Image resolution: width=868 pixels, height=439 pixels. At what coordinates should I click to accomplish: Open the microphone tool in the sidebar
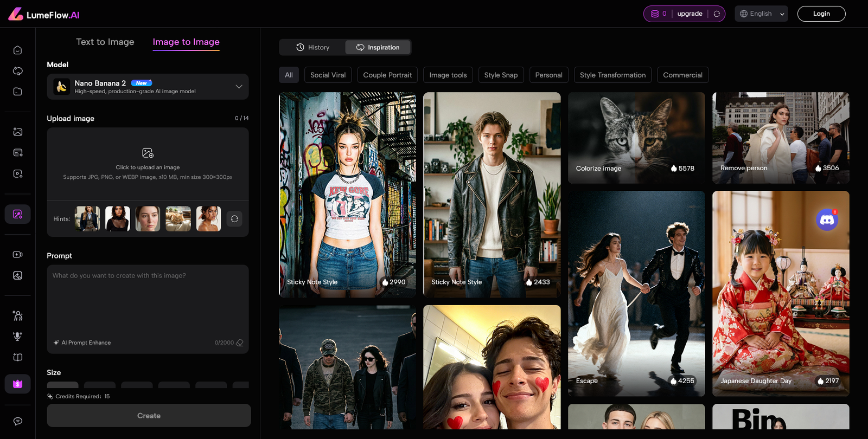tap(17, 337)
